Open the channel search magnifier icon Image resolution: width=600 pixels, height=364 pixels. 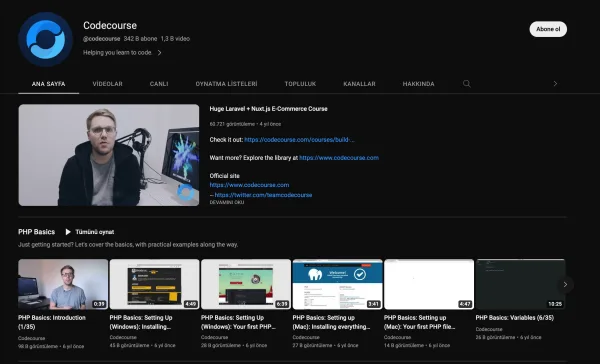pos(466,84)
